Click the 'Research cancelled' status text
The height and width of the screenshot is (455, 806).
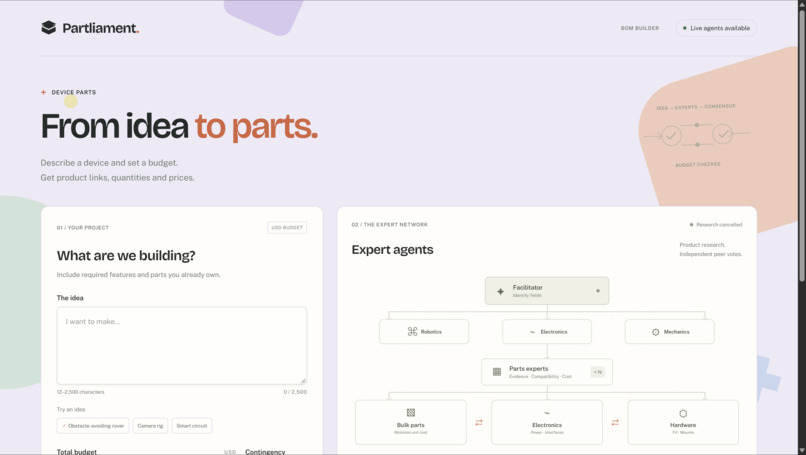(719, 225)
